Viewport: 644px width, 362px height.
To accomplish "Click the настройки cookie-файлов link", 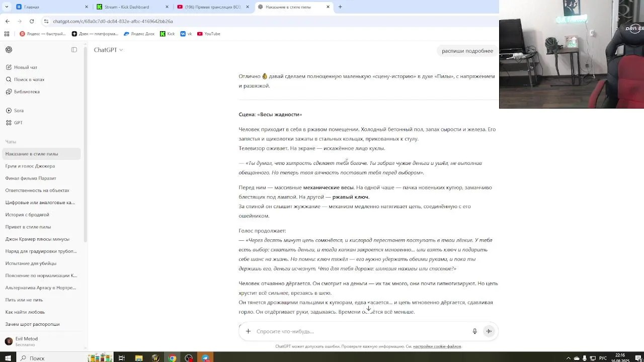I will click(x=437, y=346).
